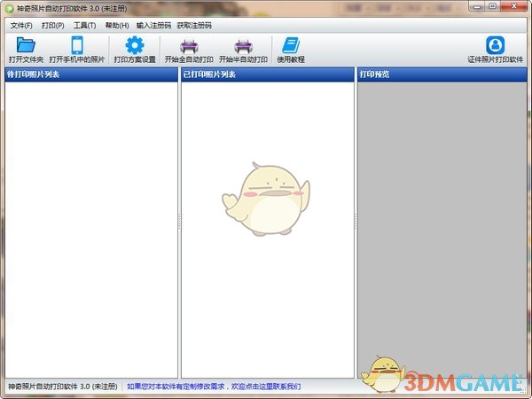Click the 已打印照片列表 panel header
Screen dimensions: 532x399
(x=268, y=74)
